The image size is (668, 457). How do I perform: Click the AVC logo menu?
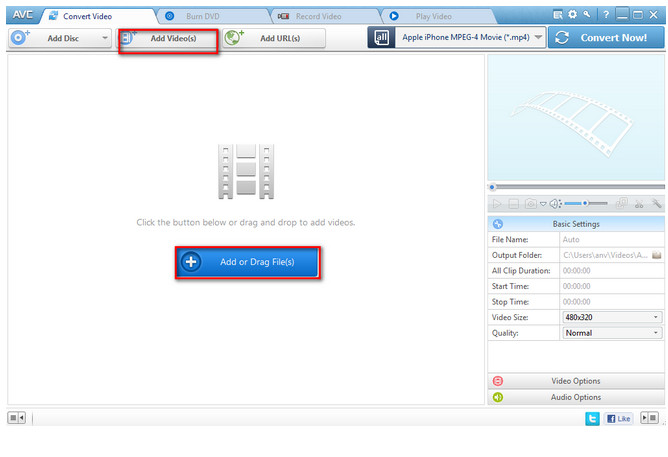click(x=22, y=15)
